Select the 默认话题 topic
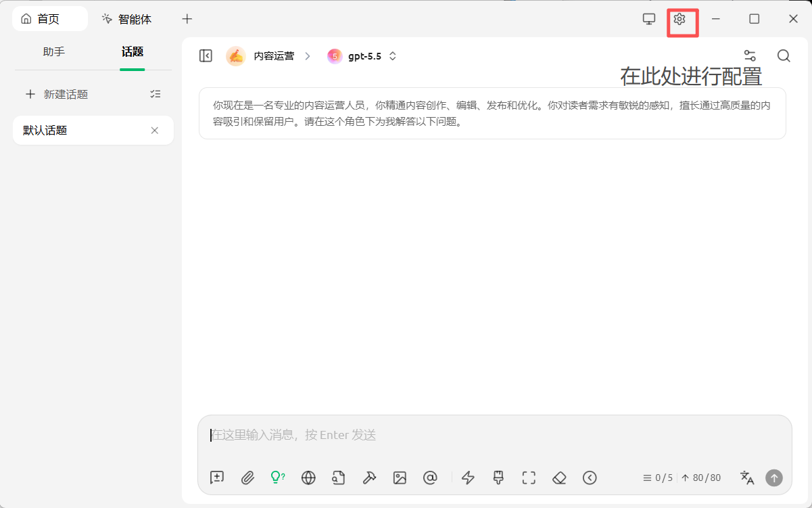This screenshot has height=508, width=812. pyautogui.click(x=93, y=131)
